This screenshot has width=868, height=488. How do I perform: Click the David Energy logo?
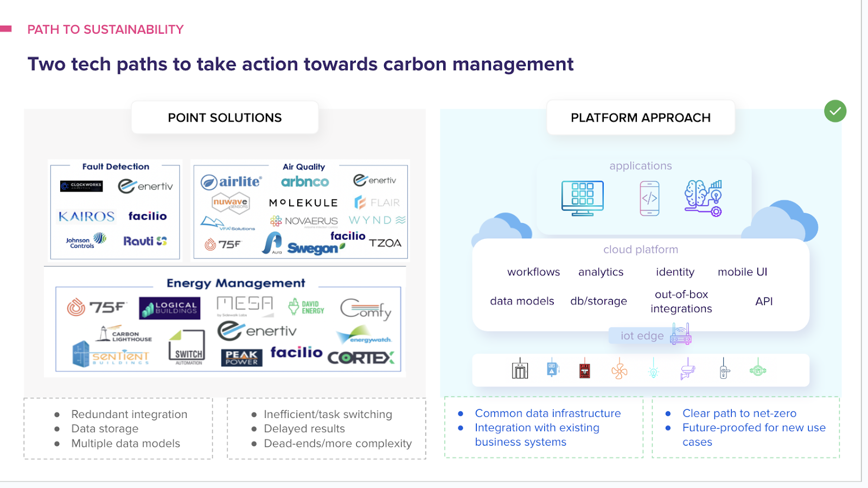(x=306, y=307)
